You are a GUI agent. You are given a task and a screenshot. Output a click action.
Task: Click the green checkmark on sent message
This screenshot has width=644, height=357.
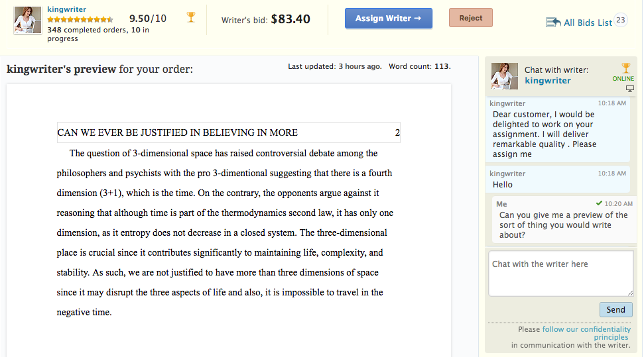[x=599, y=203]
